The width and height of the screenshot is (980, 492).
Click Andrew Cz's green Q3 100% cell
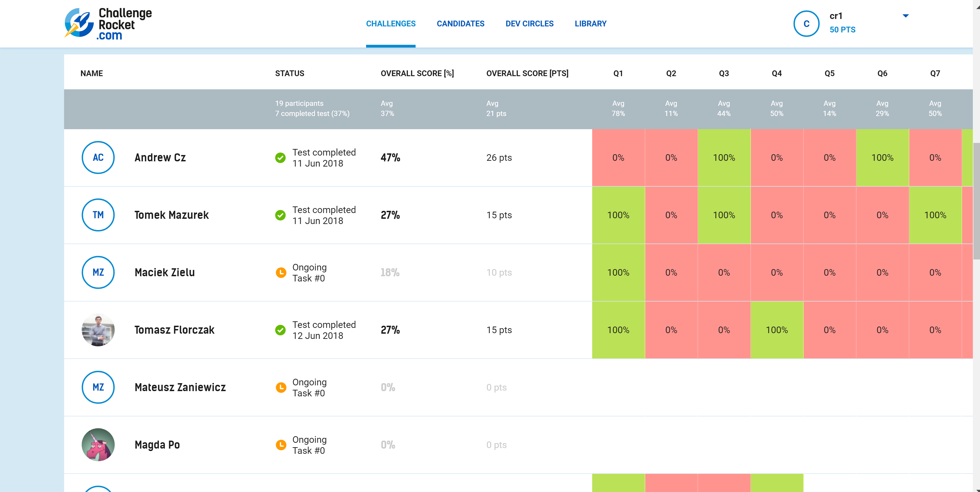724,157
